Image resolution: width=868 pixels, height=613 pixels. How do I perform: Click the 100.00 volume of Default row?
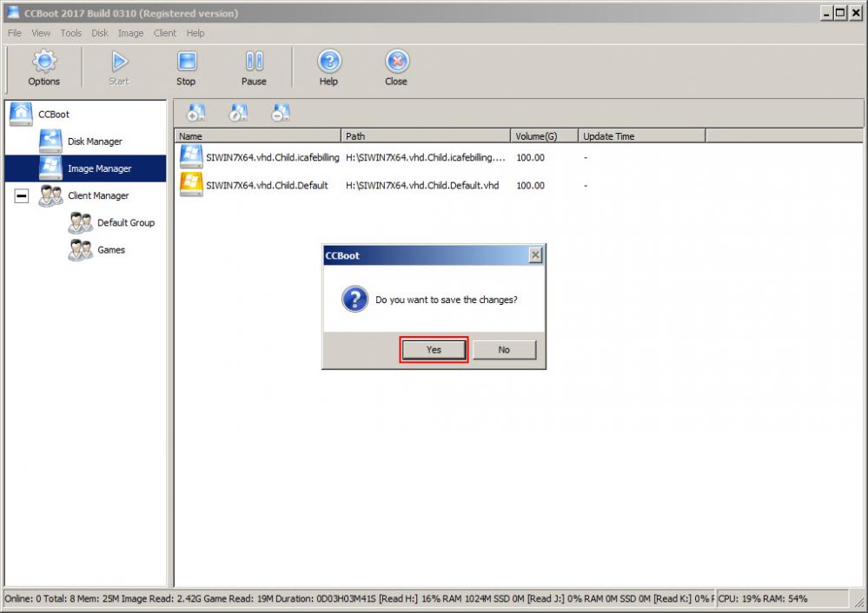[x=530, y=185]
